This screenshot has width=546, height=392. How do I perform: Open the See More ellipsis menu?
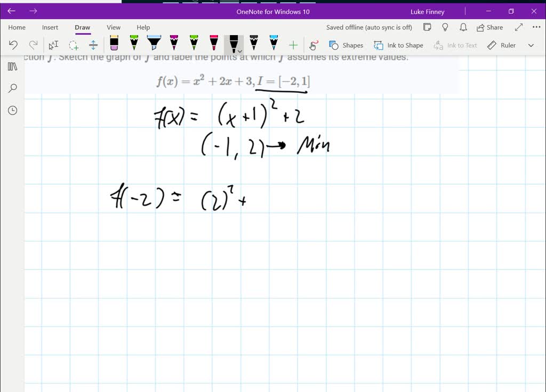coord(536,27)
